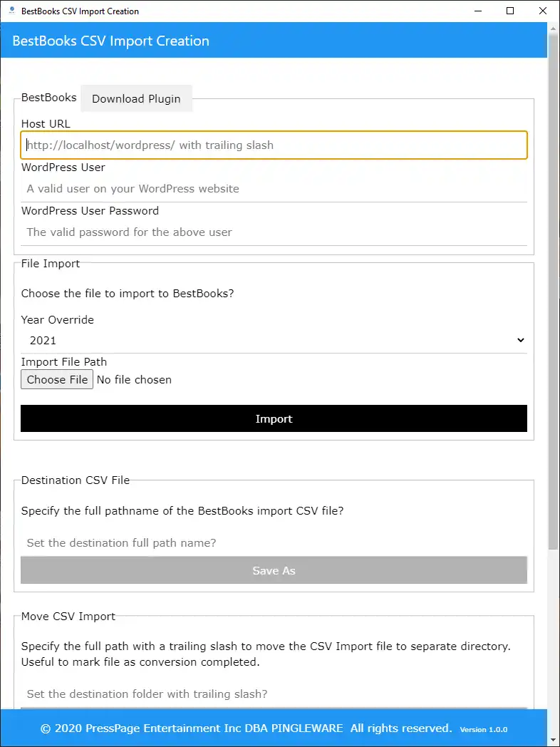Maximize the BestBooks CSV Import window
The height and width of the screenshot is (747, 560).
[x=510, y=11]
